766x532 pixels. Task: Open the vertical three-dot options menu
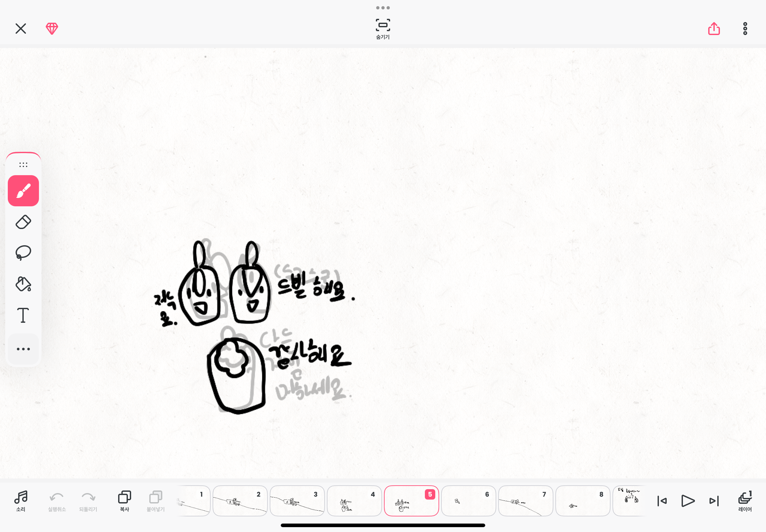click(745, 29)
